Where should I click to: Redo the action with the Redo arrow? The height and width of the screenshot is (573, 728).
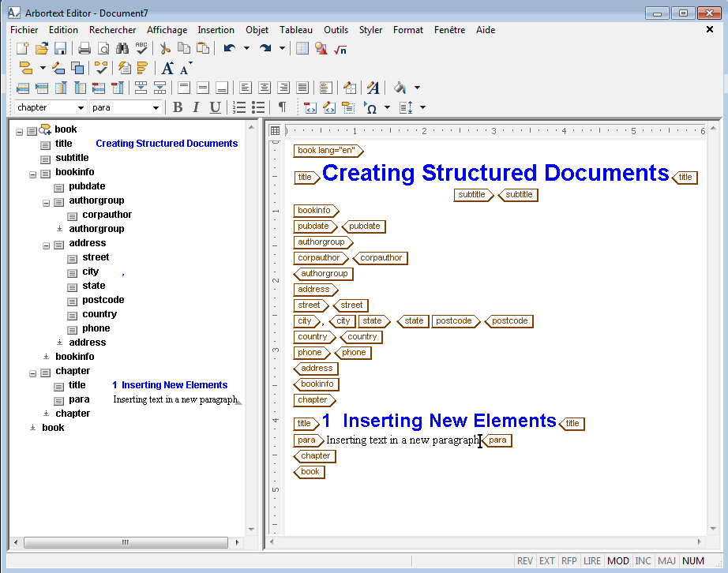(x=265, y=48)
